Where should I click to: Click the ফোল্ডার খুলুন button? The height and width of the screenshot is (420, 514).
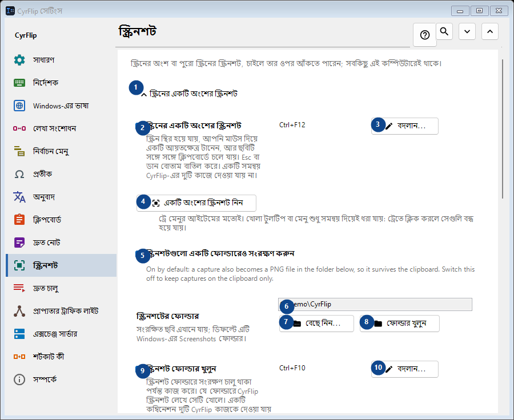[x=400, y=324]
